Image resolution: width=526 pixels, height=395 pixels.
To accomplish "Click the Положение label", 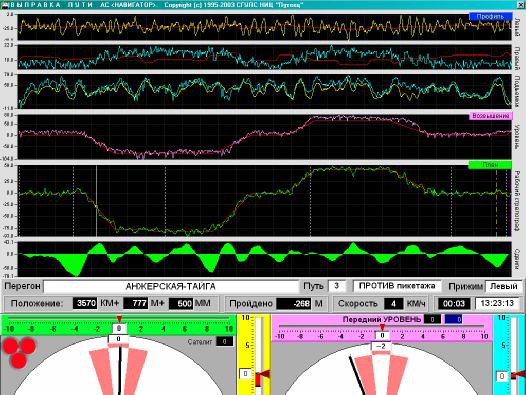I will coord(37,304).
